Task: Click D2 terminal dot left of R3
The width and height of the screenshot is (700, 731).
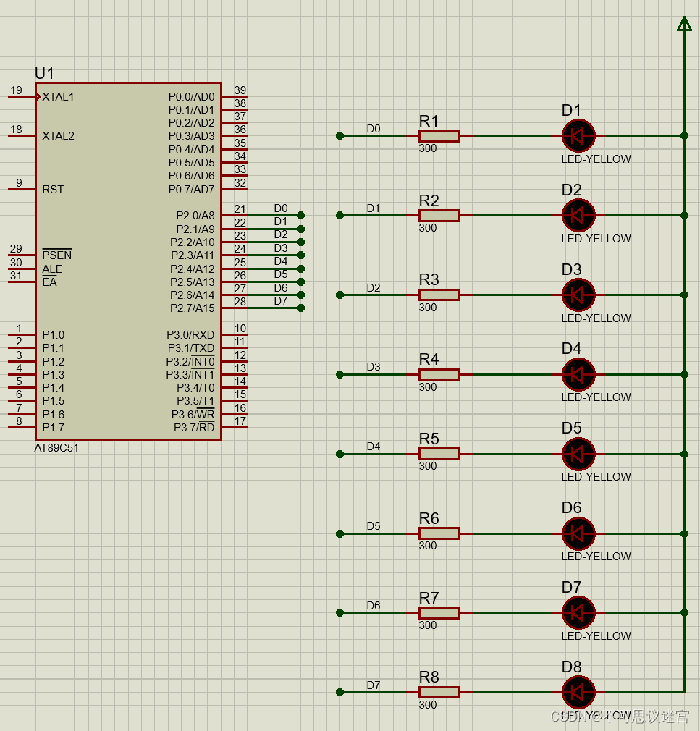Action: point(340,295)
